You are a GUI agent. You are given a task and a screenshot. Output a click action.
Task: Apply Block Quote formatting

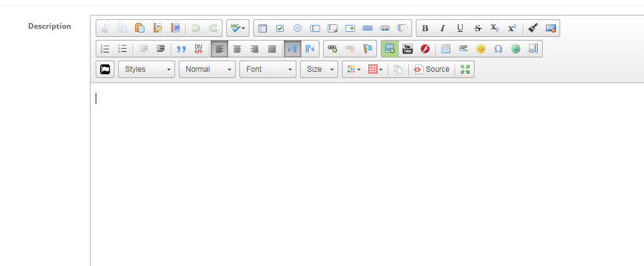181,49
